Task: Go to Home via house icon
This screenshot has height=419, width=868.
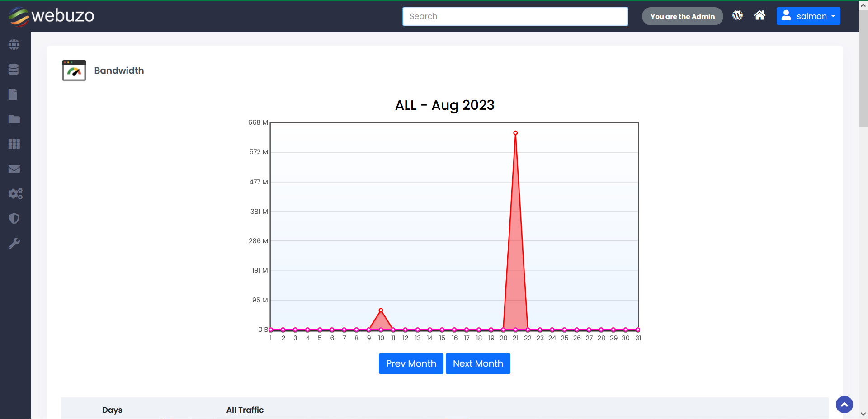Action: (x=759, y=16)
